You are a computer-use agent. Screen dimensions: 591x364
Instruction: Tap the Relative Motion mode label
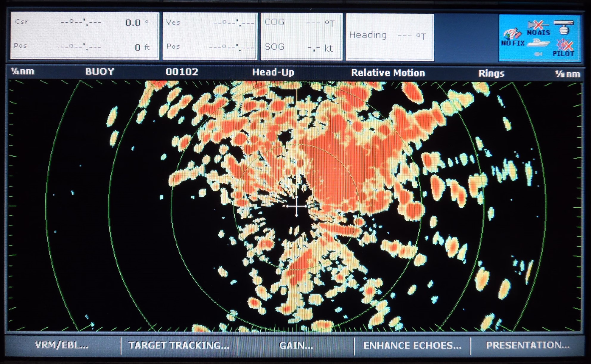(x=388, y=73)
